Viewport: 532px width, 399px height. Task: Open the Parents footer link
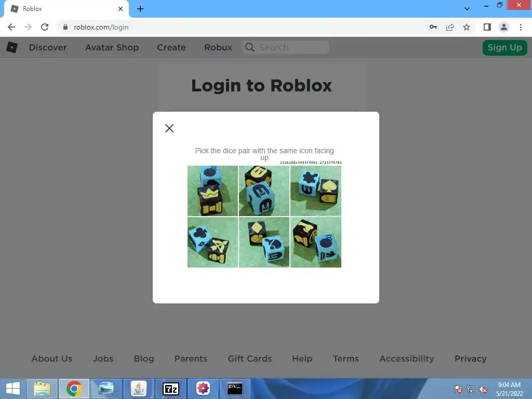click(x=191, y=358)
